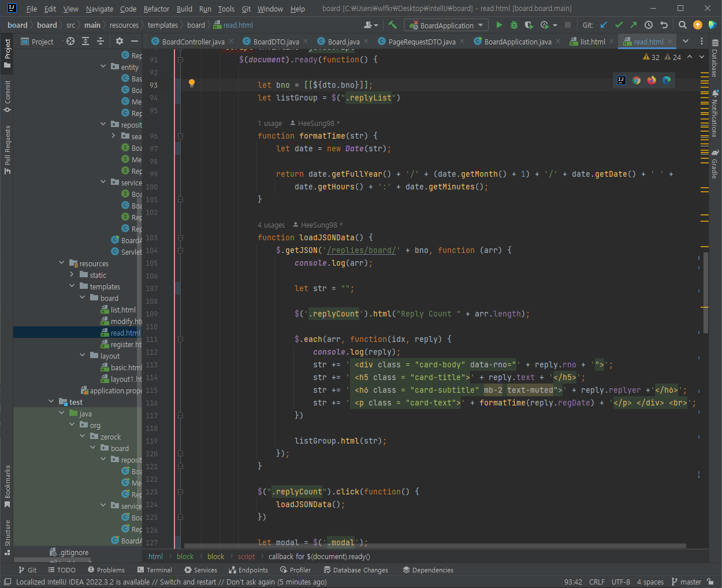Toggle the Structure tool window
The image size is (722, 588).
point(7,537)
